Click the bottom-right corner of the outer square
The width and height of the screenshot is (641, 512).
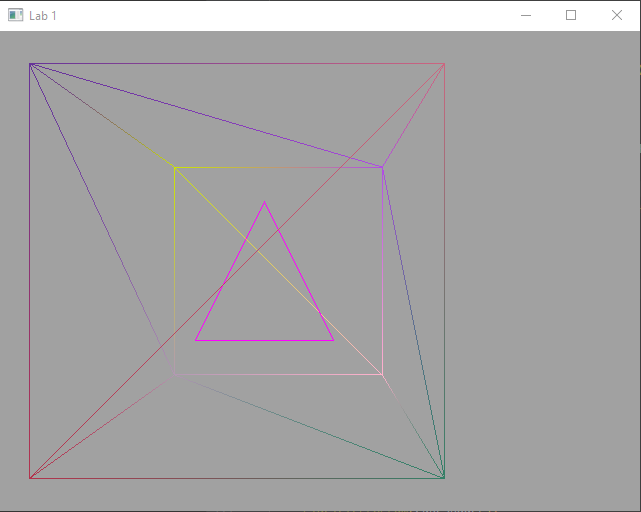[444, 478]
